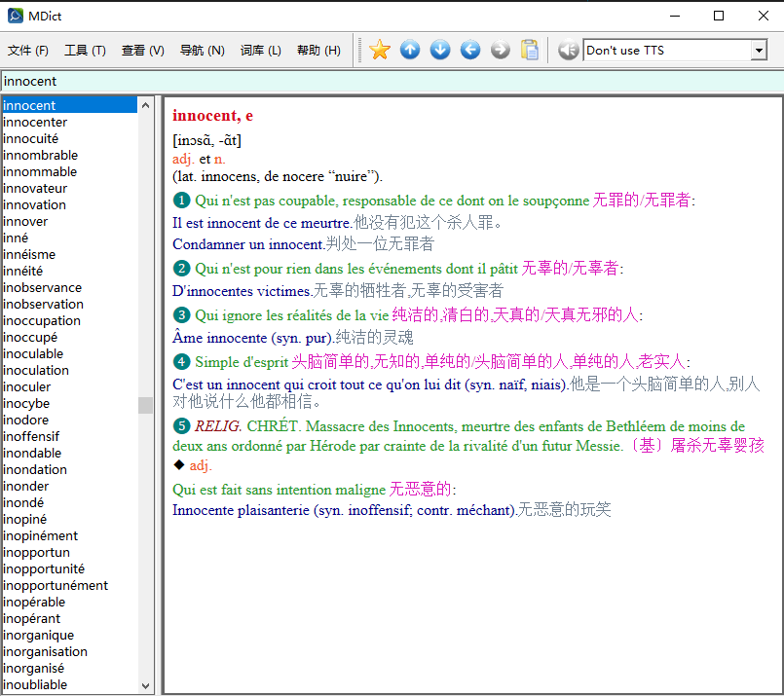Screen dimensions: 784x696
Task: Click the yellow star favorites icon
Action: (x=380, y=50)
